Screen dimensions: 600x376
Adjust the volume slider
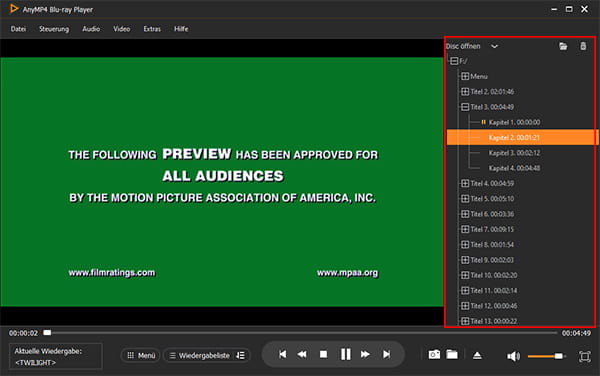(x=546, y=356)
